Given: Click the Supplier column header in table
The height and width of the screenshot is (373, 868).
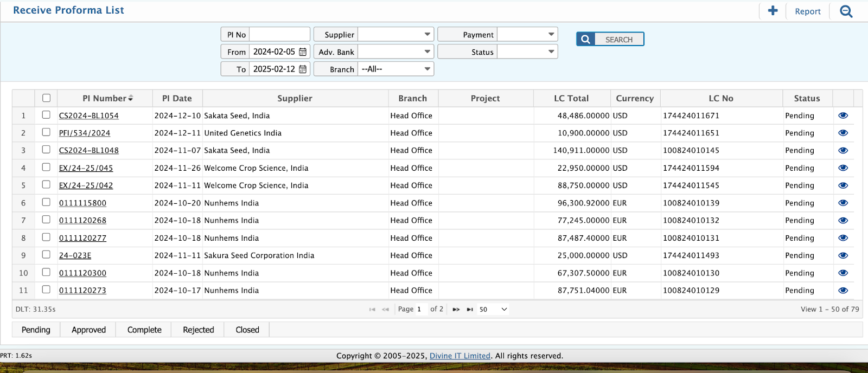Looking at the screenshot, I should [295, 98].
